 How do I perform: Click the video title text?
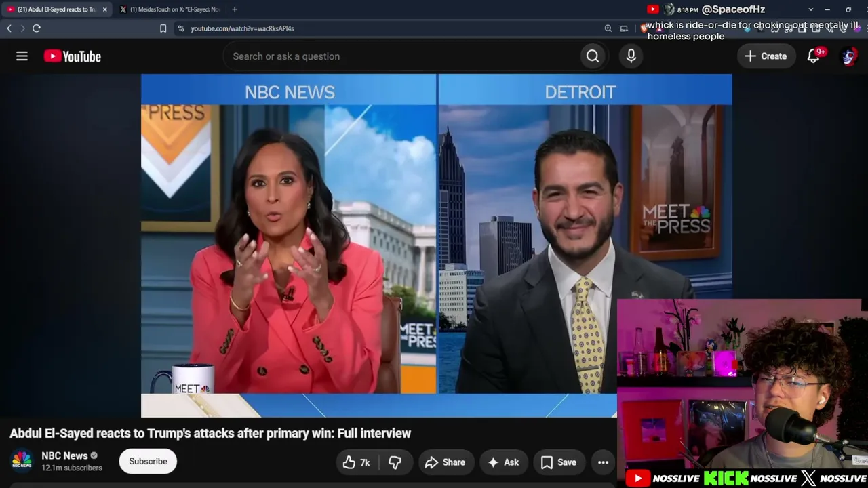pyautogui.click(x=210, y=433)
